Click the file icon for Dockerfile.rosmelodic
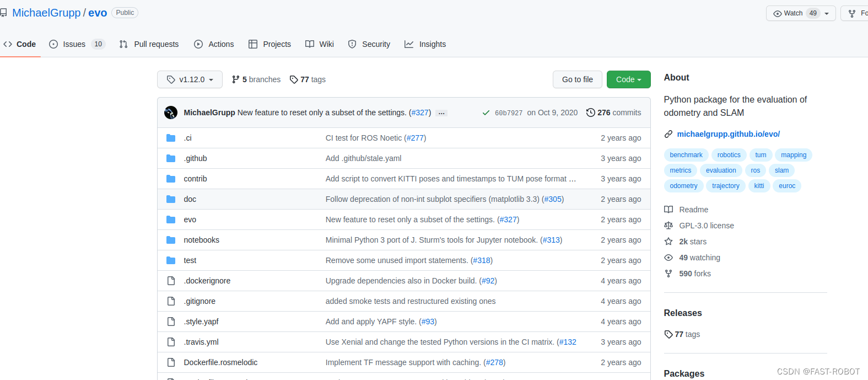This screenshot has width=868, height=380. point(171,362)
